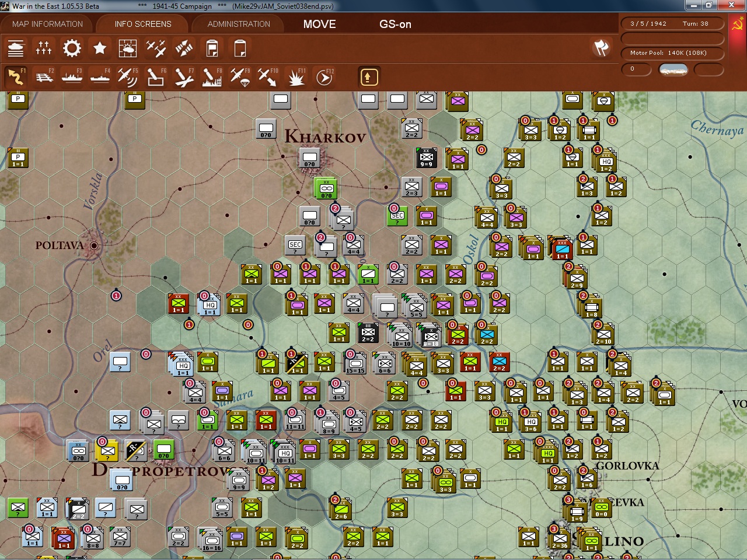Click the field showing 0
The image size is (747, 560).
[636, 69]
